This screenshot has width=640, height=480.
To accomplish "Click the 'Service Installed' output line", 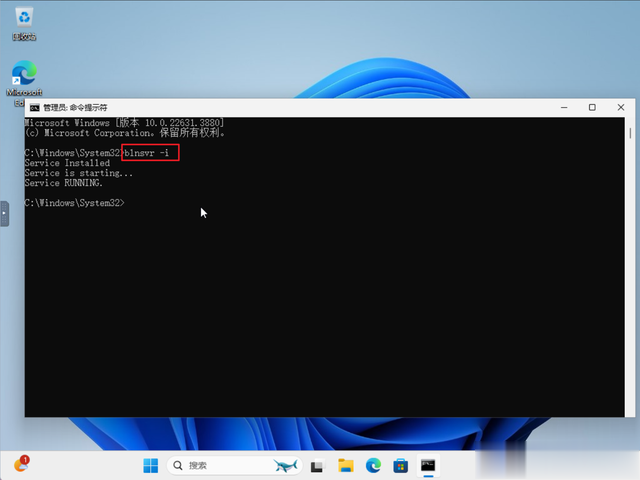I will [67, 163].
